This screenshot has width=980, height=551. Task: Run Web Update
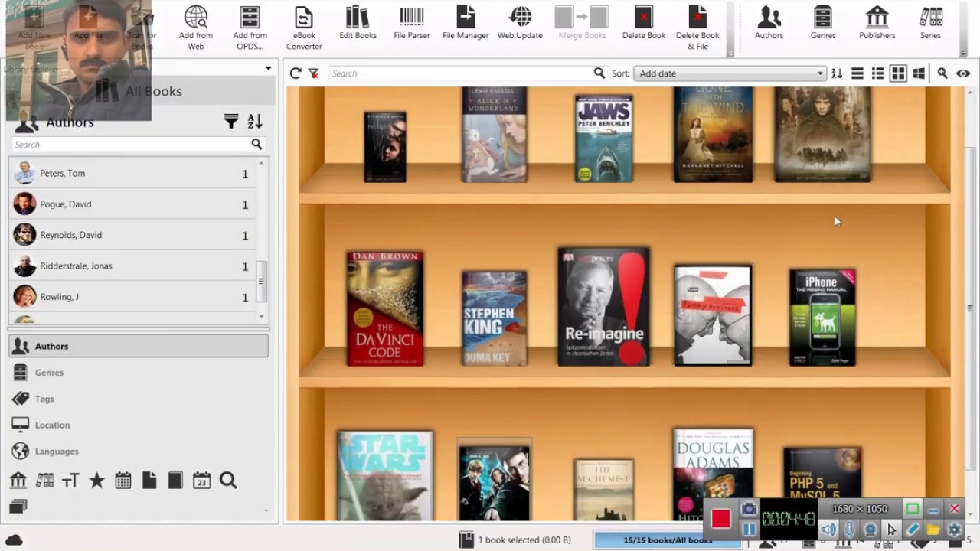click(x=520, y=23)
